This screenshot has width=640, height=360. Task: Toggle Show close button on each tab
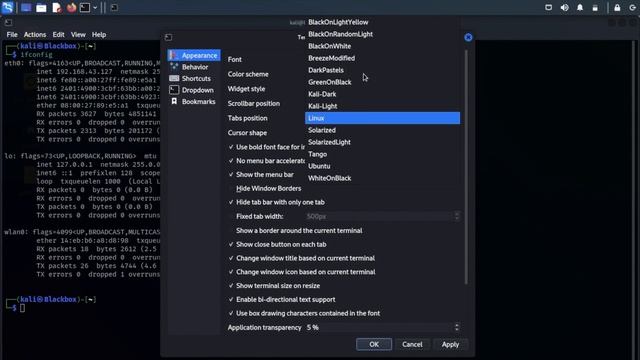(x=231, y=244)
